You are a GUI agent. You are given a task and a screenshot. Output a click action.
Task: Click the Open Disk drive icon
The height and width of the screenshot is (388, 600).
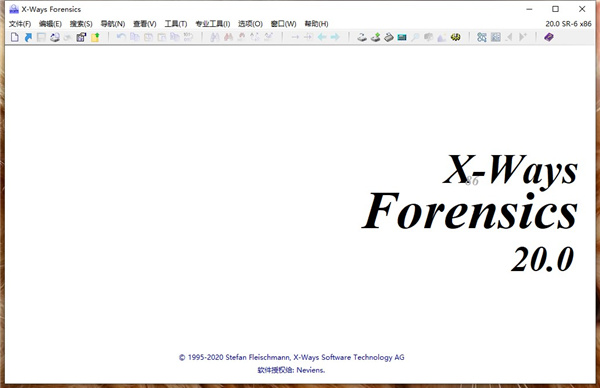(x=362, y=37)
